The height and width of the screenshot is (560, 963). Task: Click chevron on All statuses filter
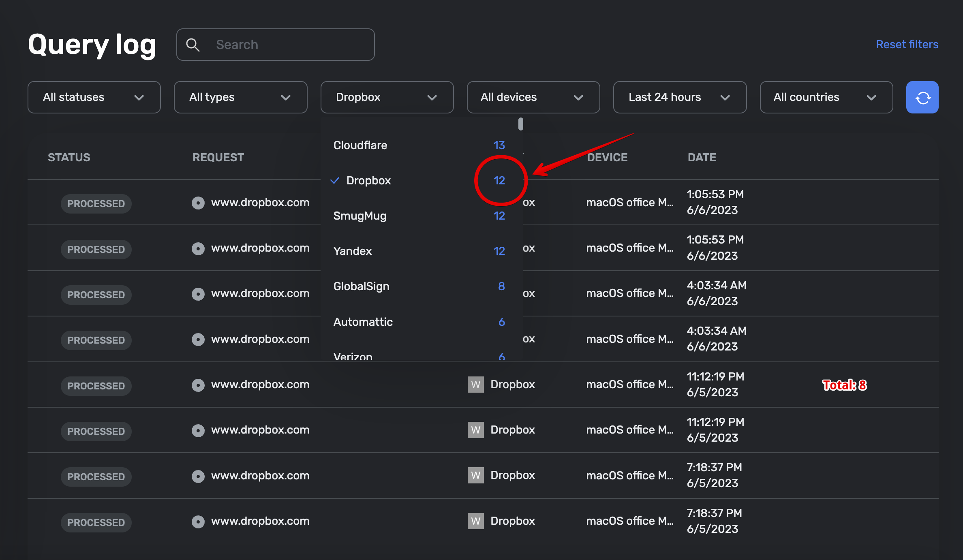pos(139,98)
